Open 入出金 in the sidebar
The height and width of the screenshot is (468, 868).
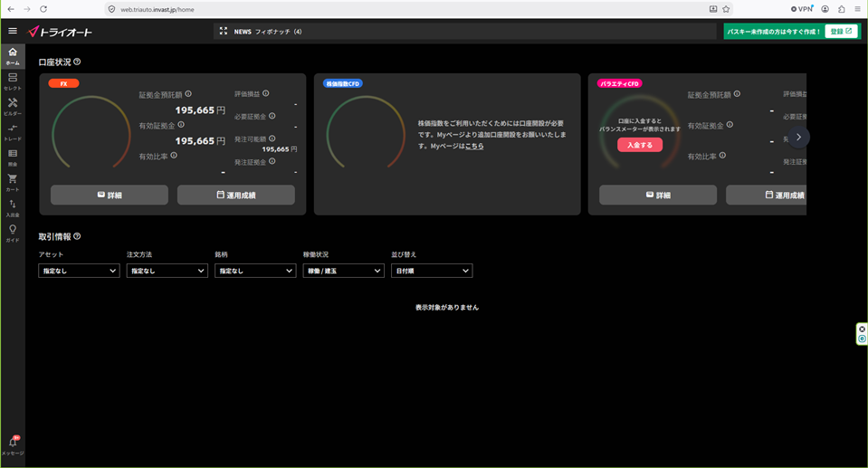[x=12, y=207]
